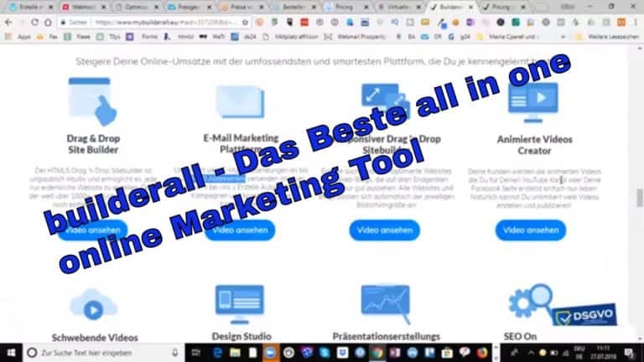Open Task View in the taskbar

click(196, 353)
